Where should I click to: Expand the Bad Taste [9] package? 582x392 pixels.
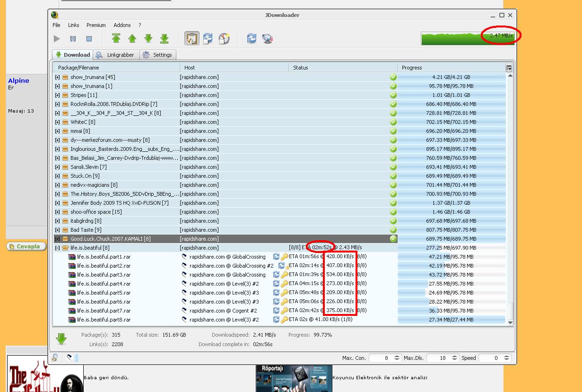point(58,230)
